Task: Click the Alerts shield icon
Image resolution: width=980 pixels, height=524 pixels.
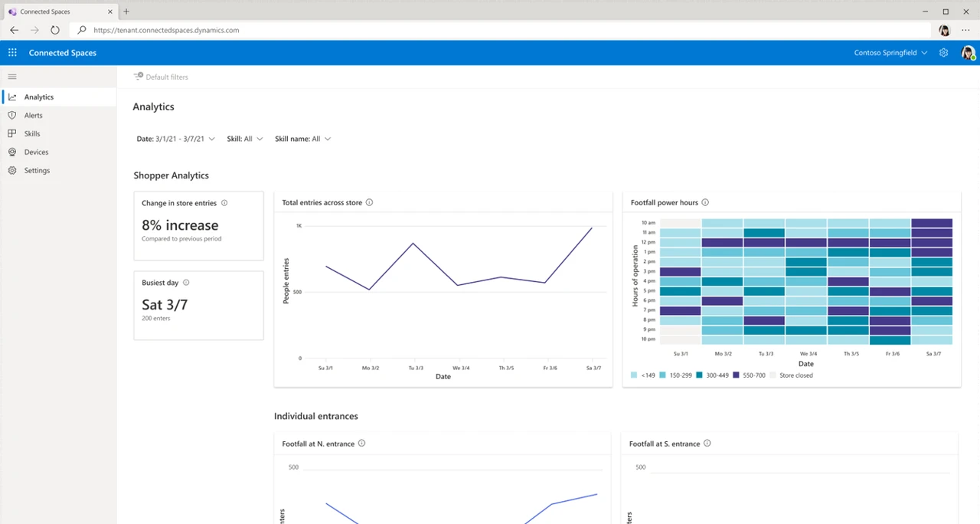Action: (x=12, y=116)
